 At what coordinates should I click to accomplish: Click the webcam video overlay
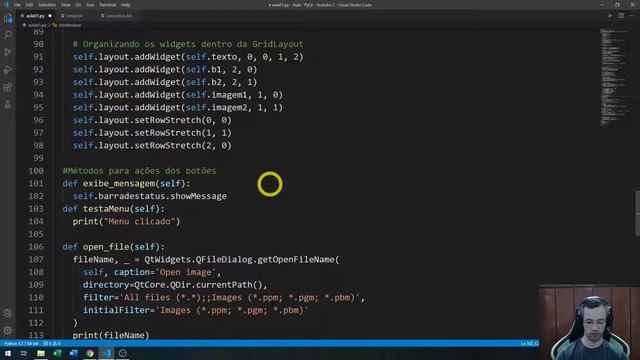click(x=589, y=322)
